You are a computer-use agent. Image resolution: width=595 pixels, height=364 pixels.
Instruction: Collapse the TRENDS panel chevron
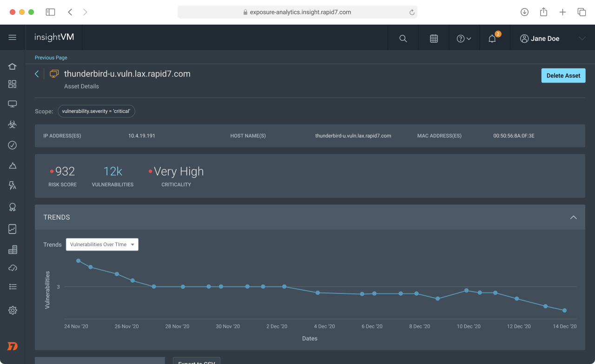coord(574,217)
